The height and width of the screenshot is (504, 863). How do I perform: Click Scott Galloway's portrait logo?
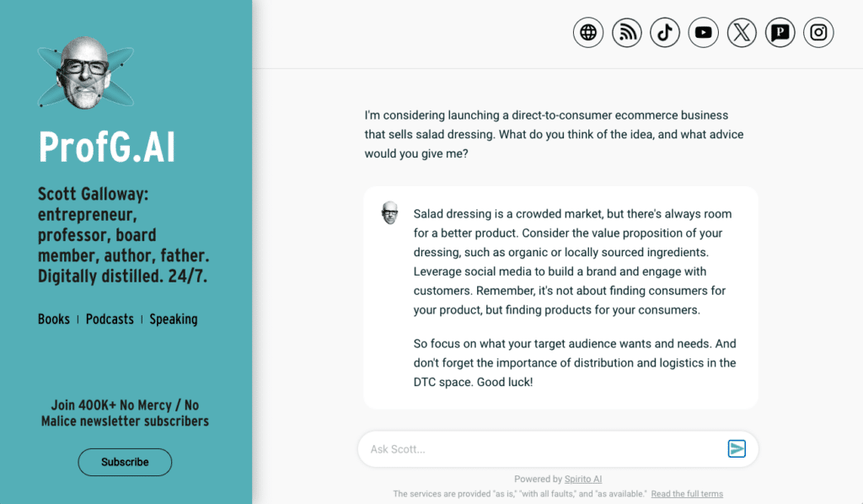[85, 72]
